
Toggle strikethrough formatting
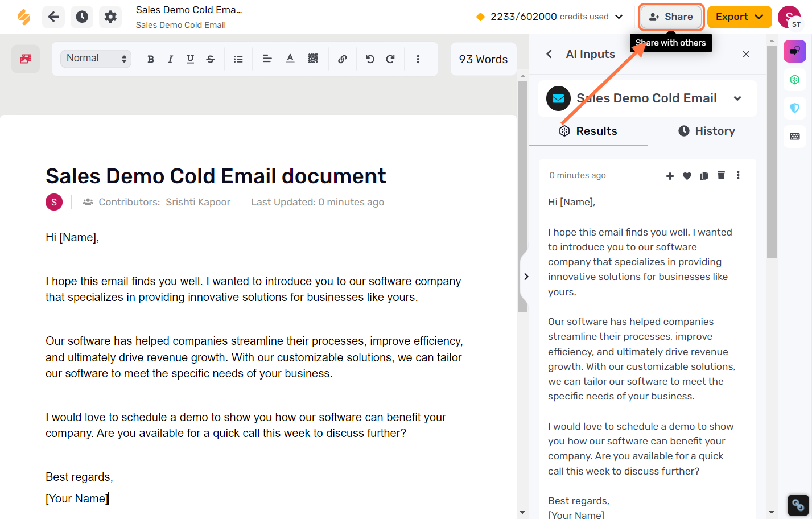(211, 59)
